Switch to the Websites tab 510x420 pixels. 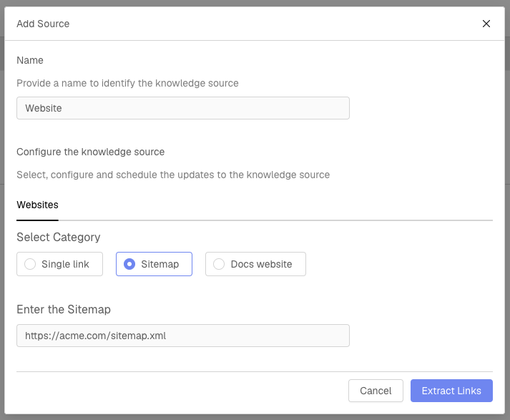pos(37,205)
